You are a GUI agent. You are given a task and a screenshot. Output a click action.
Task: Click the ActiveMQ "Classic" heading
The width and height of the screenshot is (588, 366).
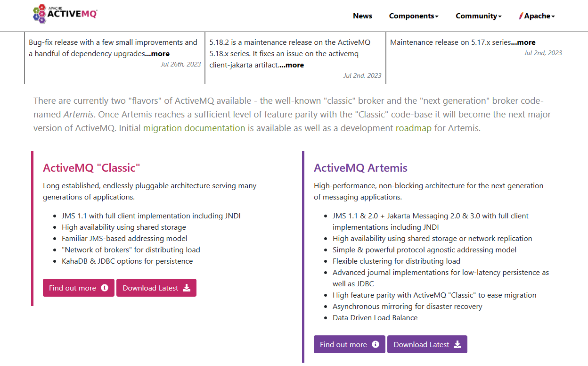tap(92, 167)
